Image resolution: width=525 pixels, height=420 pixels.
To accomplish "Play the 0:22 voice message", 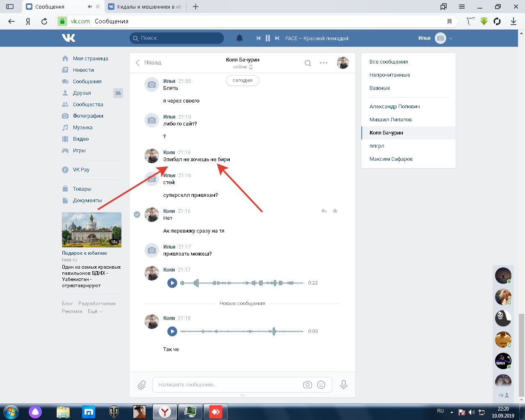I will point(172,283).
